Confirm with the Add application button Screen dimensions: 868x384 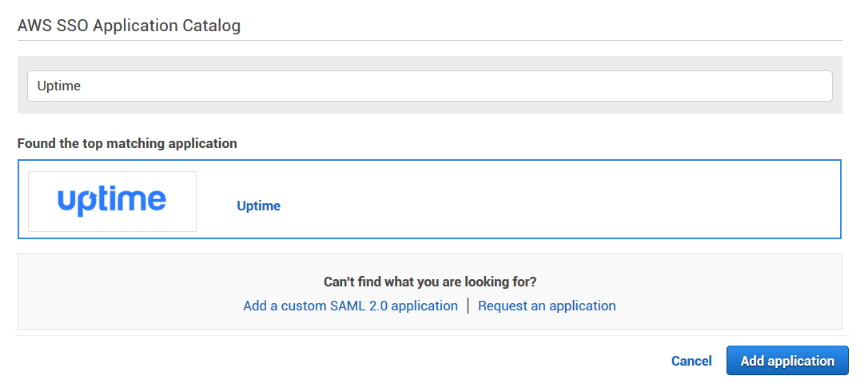pos(787,361)
